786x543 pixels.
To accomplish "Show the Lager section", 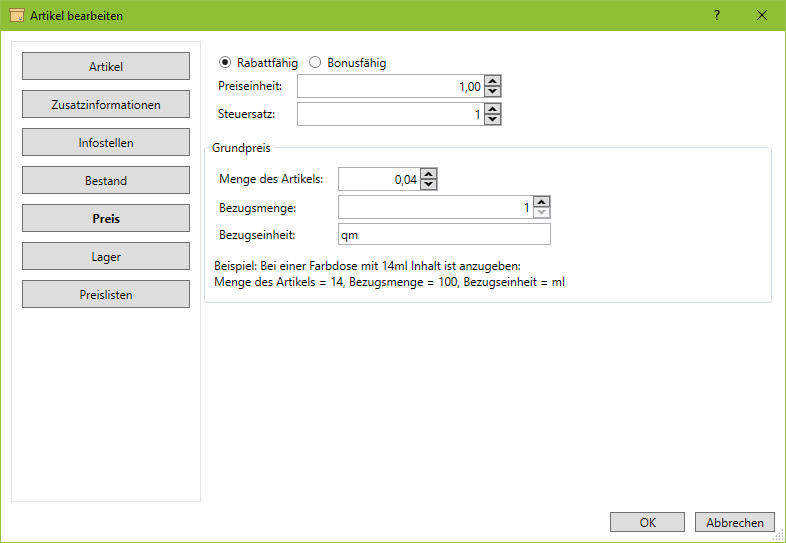I will tap(106, 257).
